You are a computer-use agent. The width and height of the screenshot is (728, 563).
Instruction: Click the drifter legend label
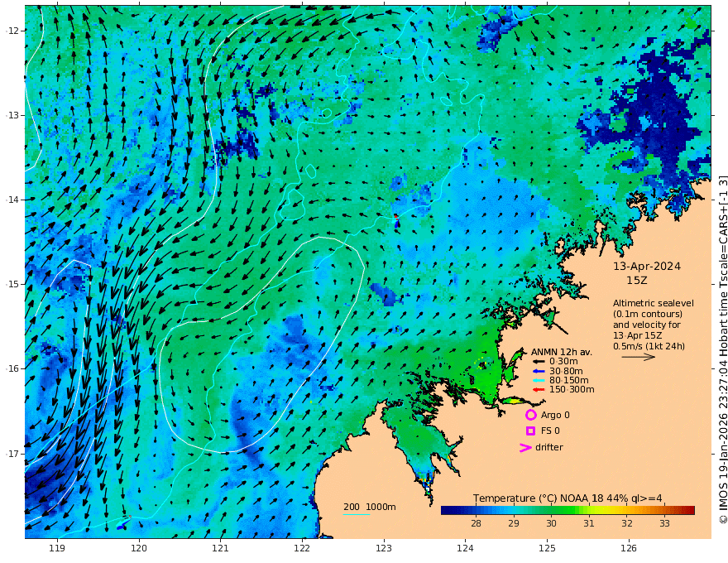[x=549, y=447]
